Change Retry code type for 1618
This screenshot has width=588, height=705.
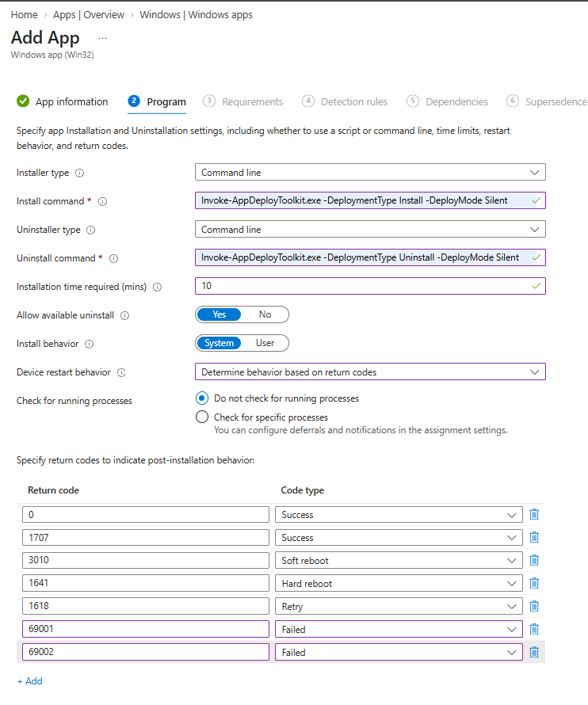(399, 606)
